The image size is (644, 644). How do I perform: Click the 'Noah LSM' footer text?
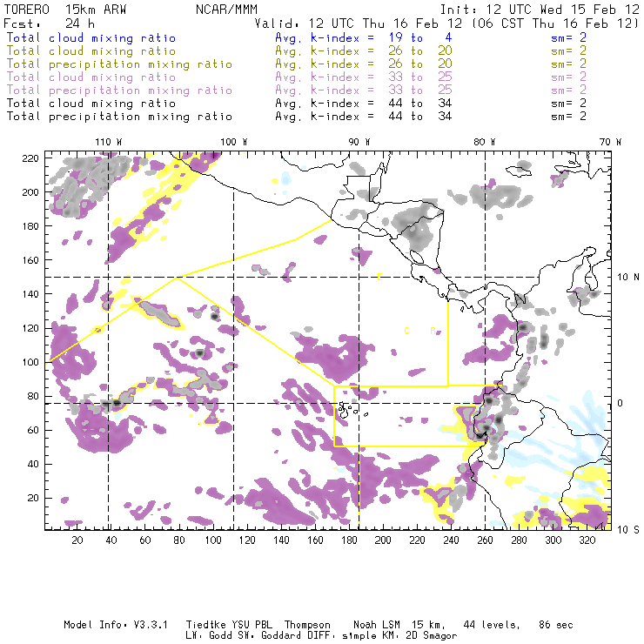pyautogui.click(x=377, y=625)
